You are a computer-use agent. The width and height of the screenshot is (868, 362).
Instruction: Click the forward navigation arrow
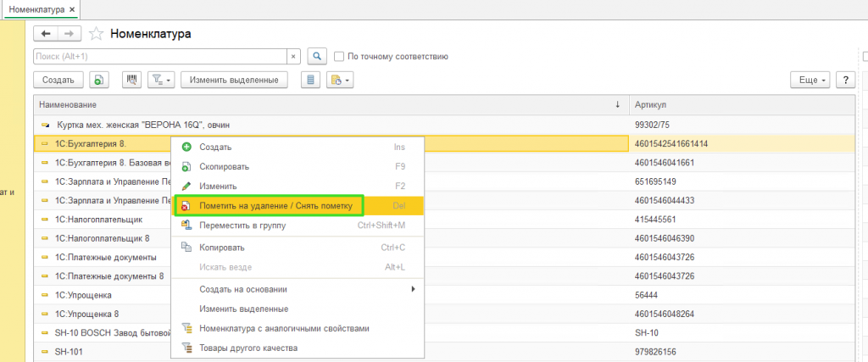point(70,34)
